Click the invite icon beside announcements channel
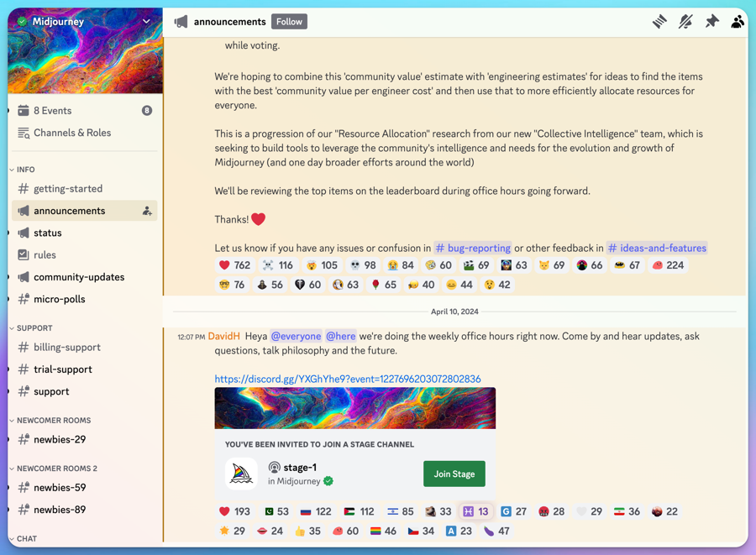The image size is (756, 555). coord(147,212)
